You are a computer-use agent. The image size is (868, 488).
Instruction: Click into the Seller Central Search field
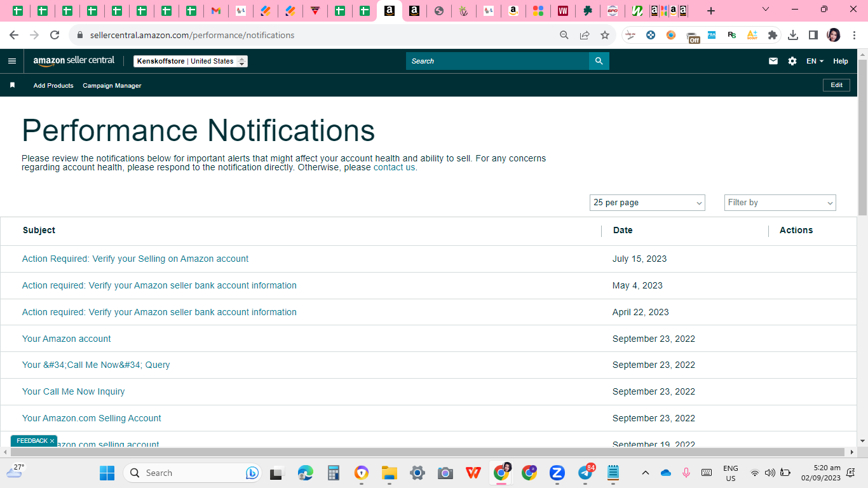(x=498, y=61)
